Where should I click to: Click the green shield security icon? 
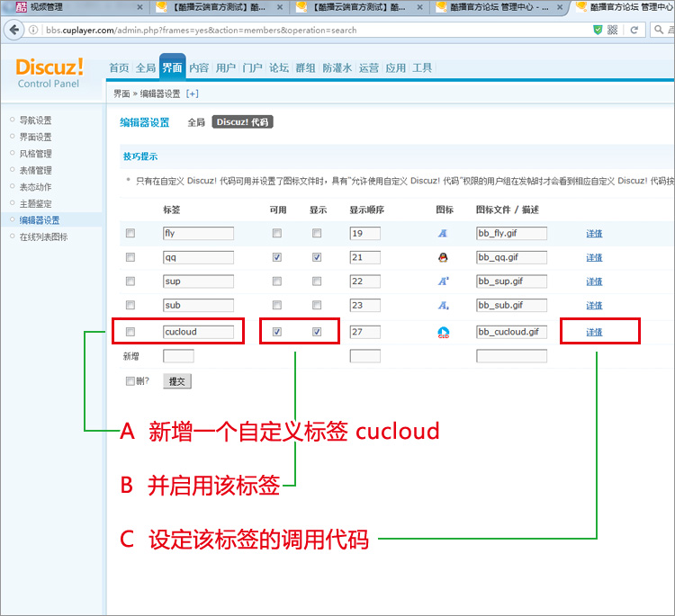click(x=598, y=30)
